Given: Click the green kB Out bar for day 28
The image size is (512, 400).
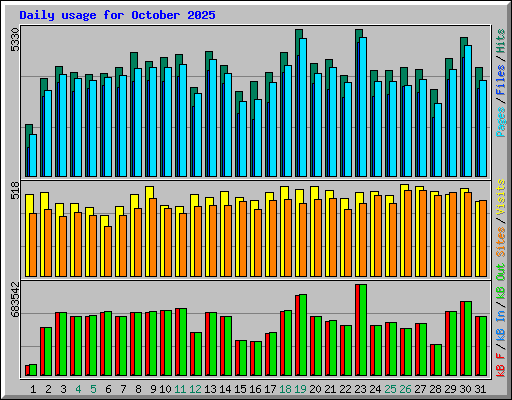Looking at the screenshot, I should point(438,360).
